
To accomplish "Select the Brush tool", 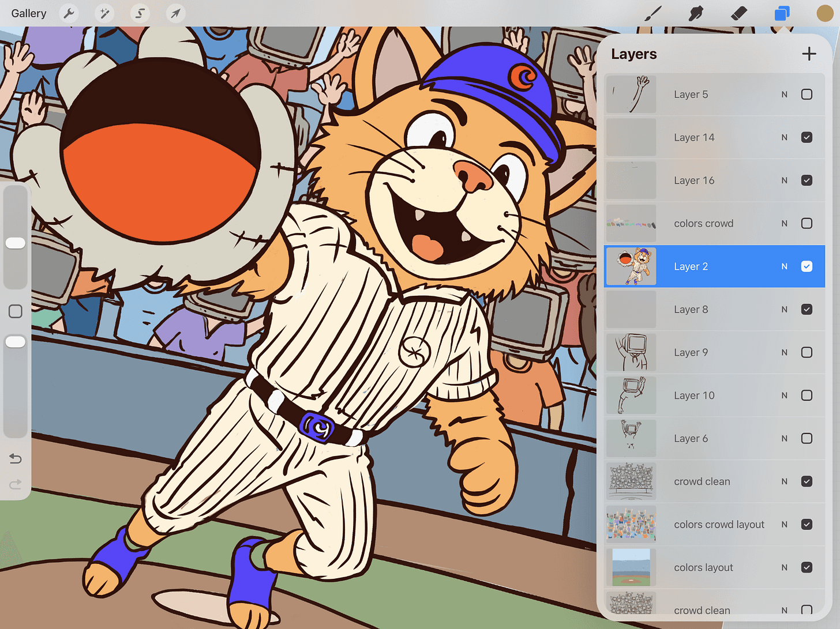I will click(x=653, y=13).
